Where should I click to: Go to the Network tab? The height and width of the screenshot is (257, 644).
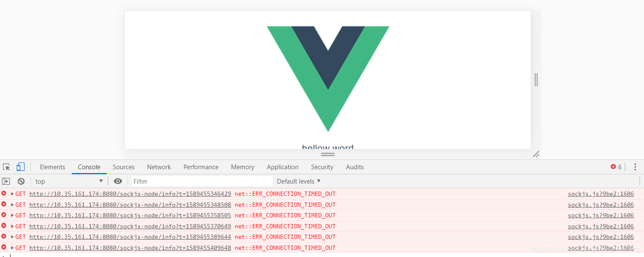[x=159, y=167]
